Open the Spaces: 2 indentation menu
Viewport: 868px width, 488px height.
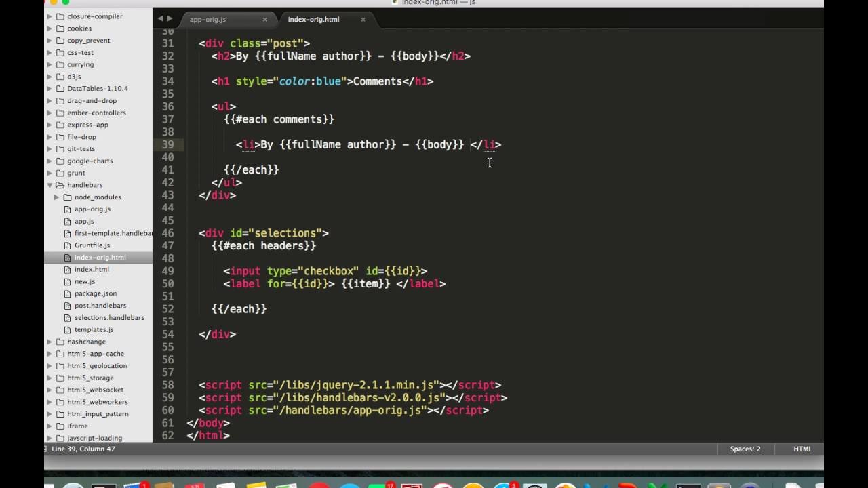(x=745, y=449)
